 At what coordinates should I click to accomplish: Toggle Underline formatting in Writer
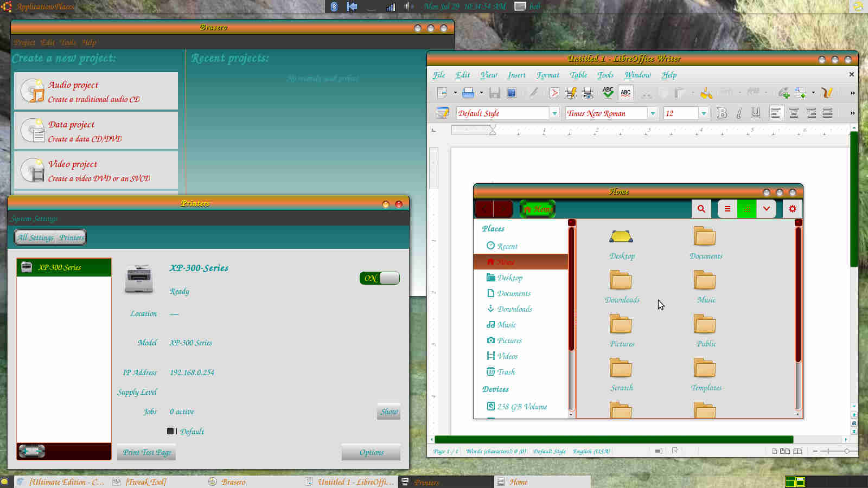pos(755,113)
